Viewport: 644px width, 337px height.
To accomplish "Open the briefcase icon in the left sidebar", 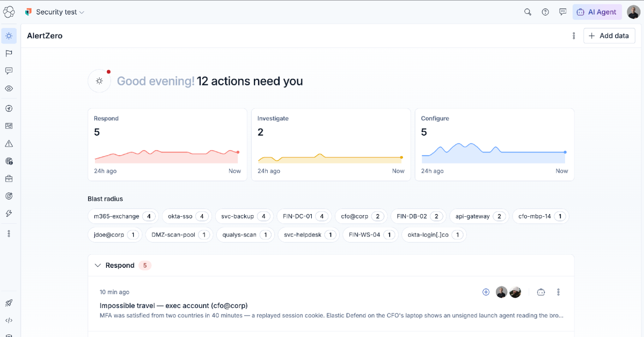I will tap(9, 179).
